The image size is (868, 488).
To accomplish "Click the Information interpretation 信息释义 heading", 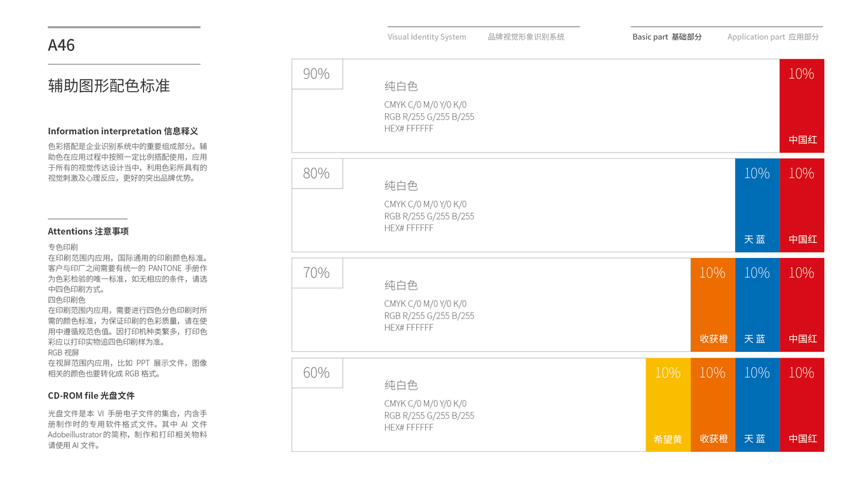I will [123, 131].
